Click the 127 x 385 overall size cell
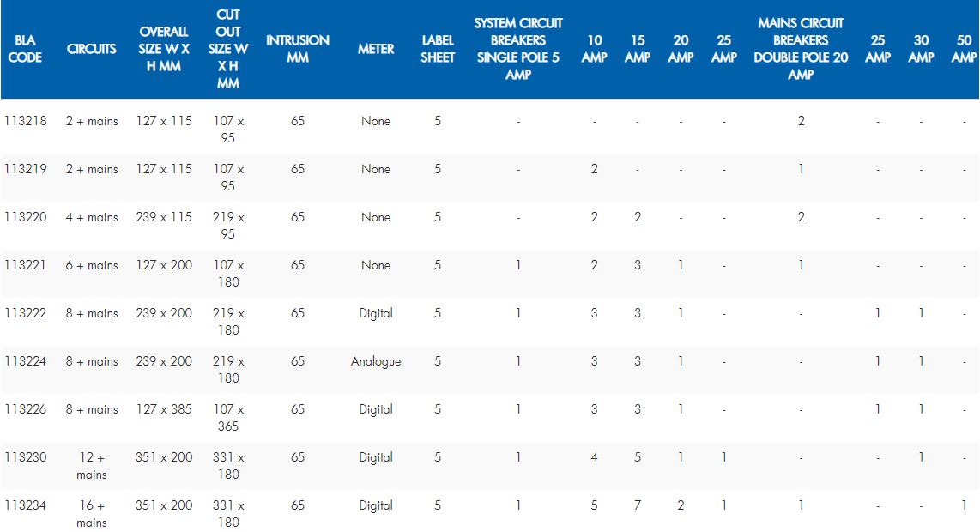Viewport: 980px width, 532px height. point(164,409)
